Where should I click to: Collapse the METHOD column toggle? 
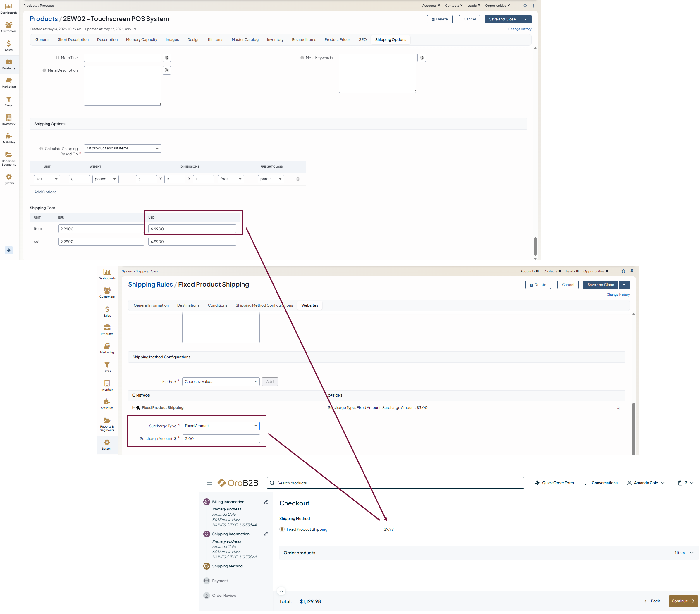pyautogui.click(x=134, y=395)
